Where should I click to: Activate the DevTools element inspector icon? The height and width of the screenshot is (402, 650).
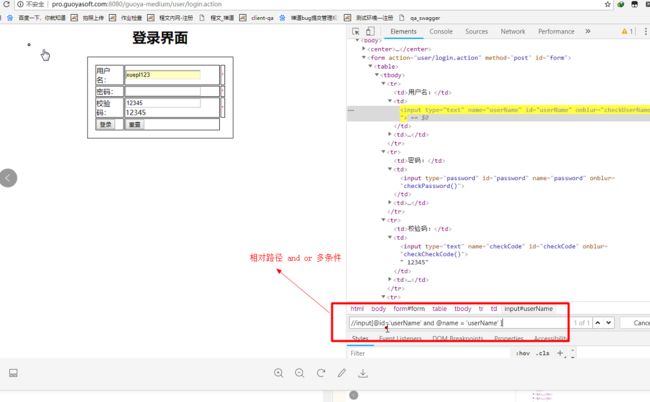356,31
